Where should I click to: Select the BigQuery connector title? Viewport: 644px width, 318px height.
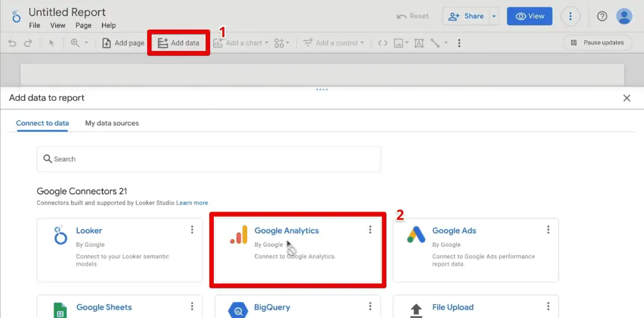click(272, 307)
